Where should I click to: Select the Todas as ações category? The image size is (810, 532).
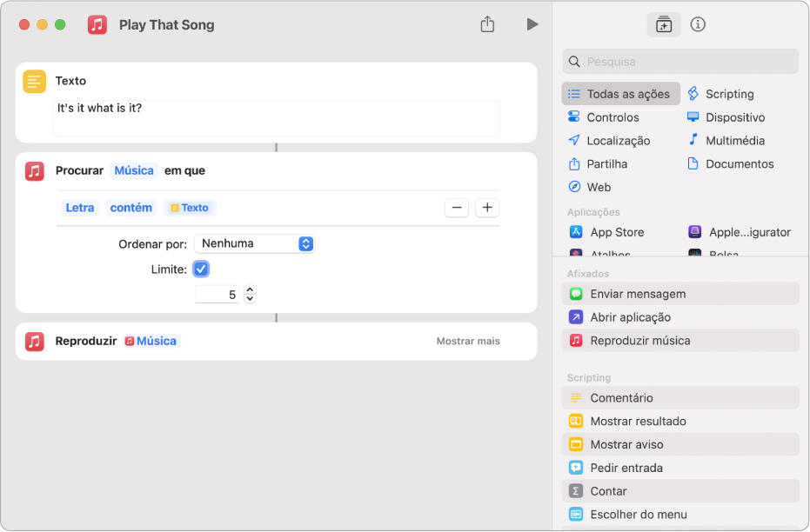point(620,94)
